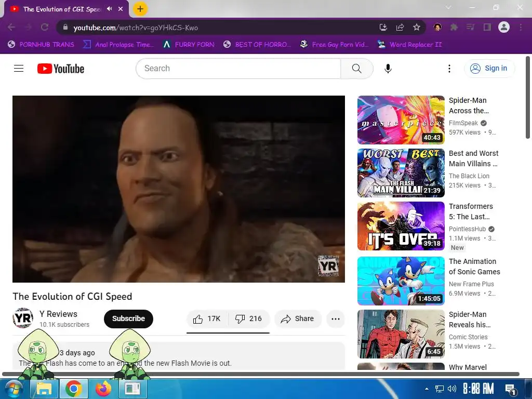Open the tab search chevron
532x399 pixels.
[448, 7]
